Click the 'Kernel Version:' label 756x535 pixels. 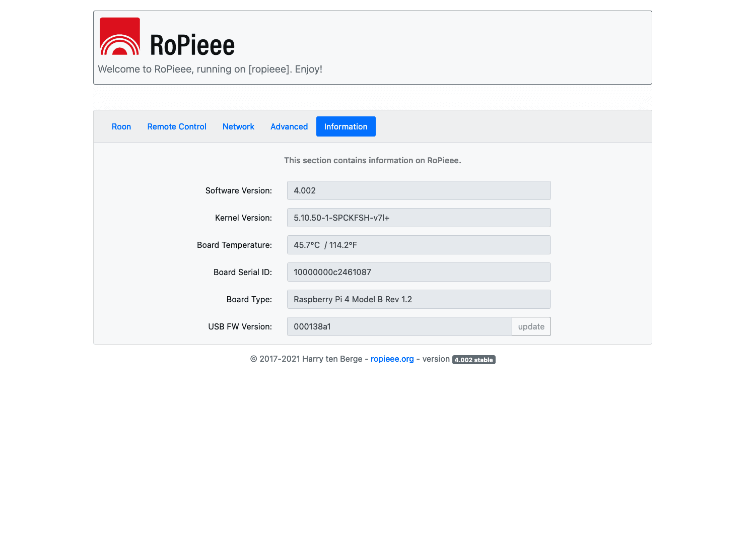[x=243, y=218]
